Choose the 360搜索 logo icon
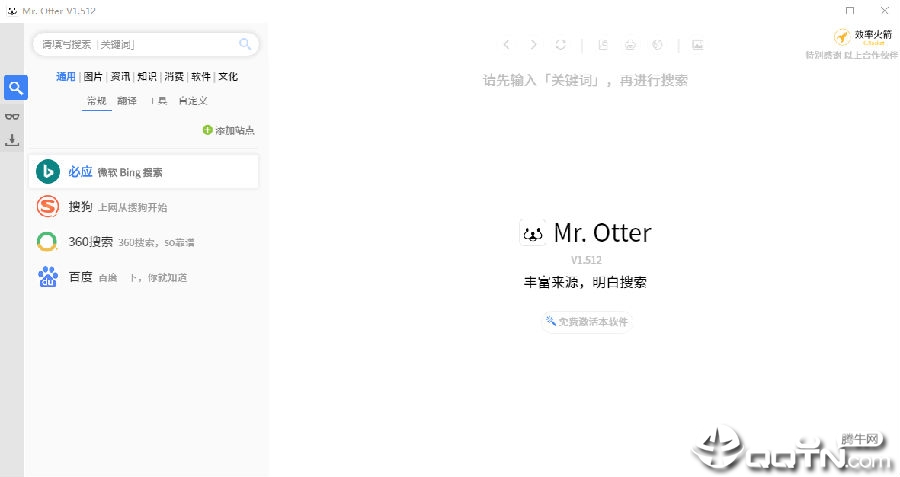 pos(48,242)
